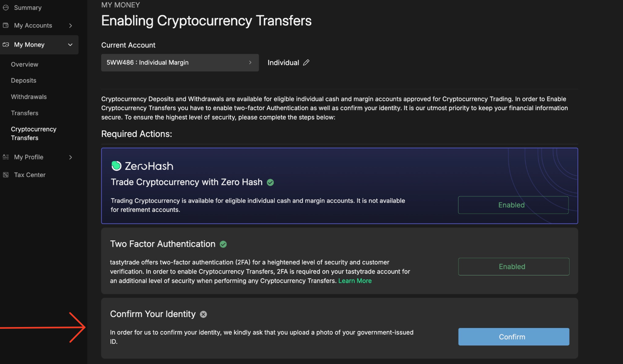Click the pencil icon to edit account nickname
Image resolution: width=623 pixels, height=364 pixels.
[x=306, y=62]
